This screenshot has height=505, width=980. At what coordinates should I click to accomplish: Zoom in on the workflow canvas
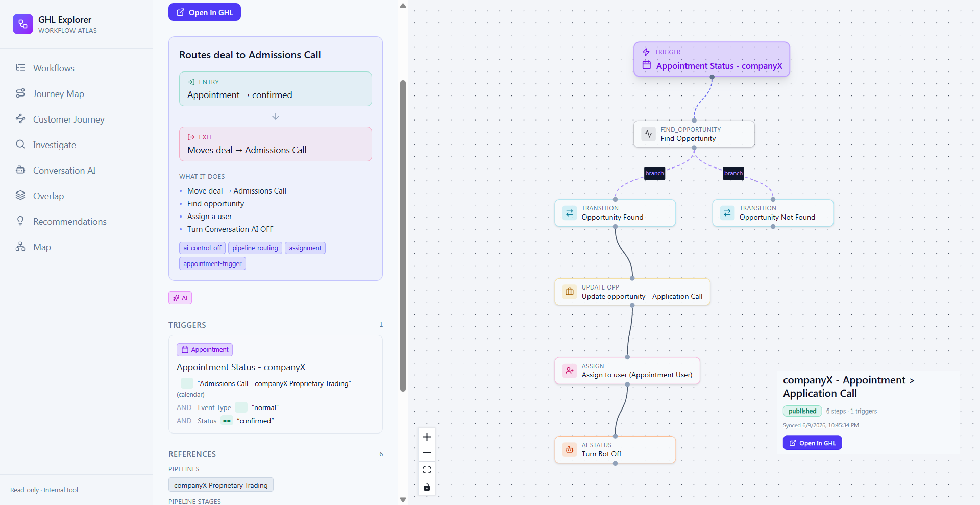[x=427, y=437]
